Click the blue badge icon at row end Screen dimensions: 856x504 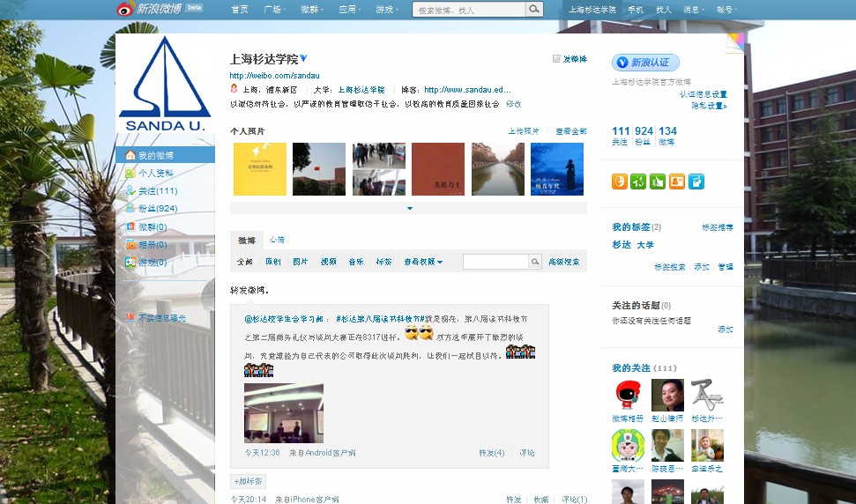pos(696,182)
